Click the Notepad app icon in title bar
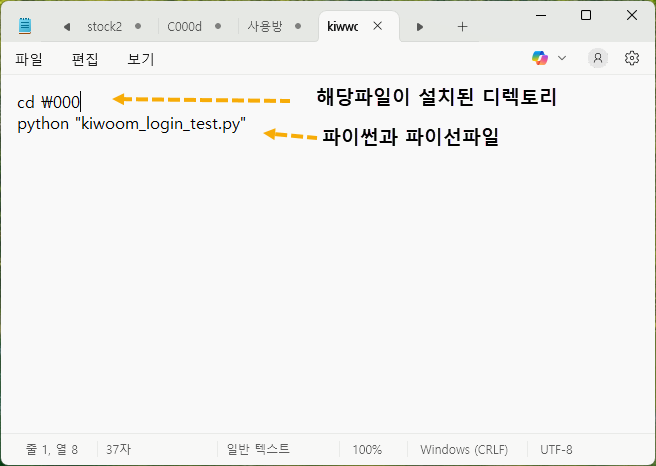Image resolution: width=656 pixels, height=466 pixels. tap(25, 26)
